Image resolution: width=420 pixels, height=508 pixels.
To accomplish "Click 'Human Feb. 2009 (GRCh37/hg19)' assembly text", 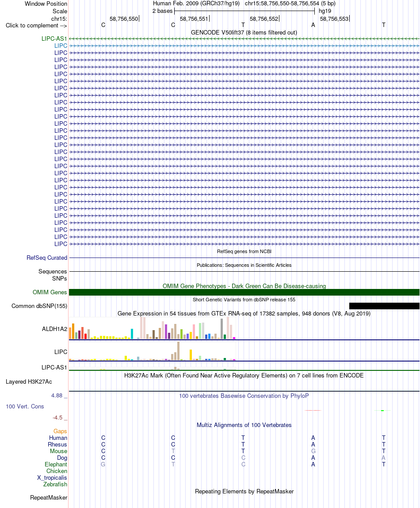I will 196,4.
